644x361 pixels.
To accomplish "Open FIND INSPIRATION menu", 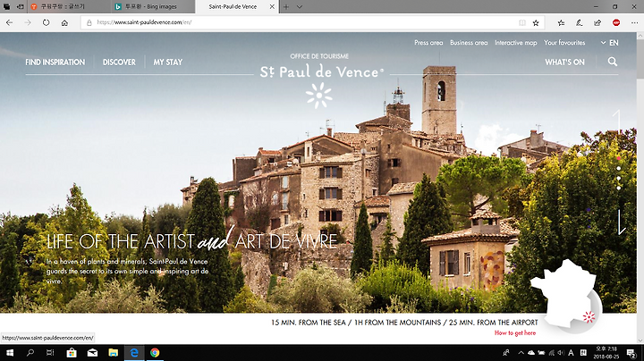I will (55, 62).
